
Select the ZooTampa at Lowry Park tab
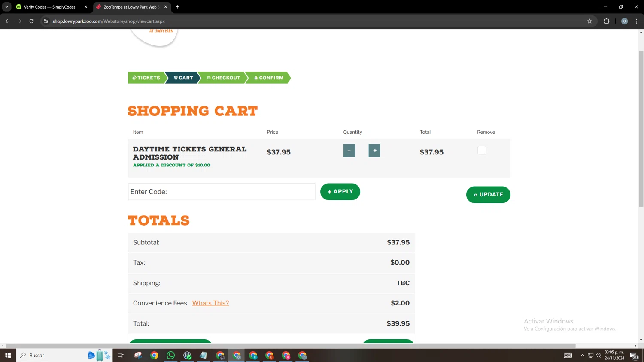pos(131,7)
